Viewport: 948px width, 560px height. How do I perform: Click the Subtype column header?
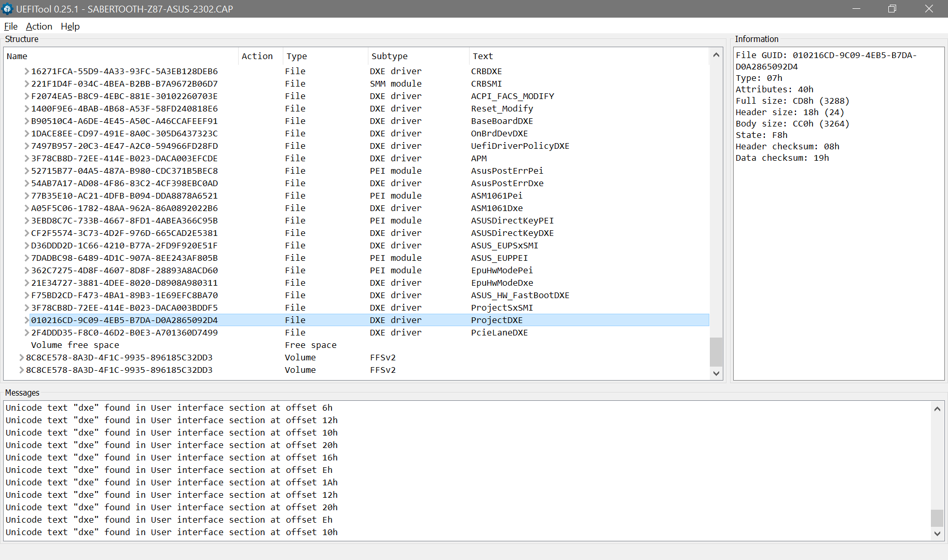coord(419,56)
